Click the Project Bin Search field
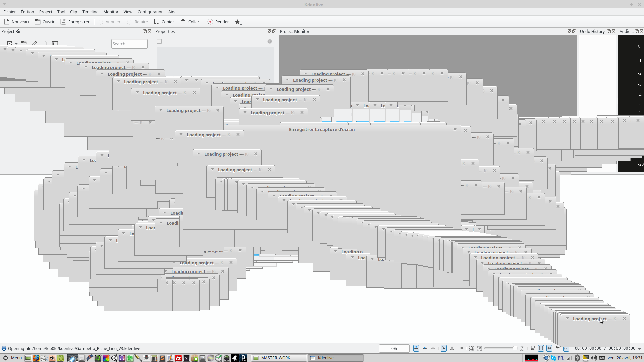Screen dimensions: 644x362 click(x=129, y=44)
